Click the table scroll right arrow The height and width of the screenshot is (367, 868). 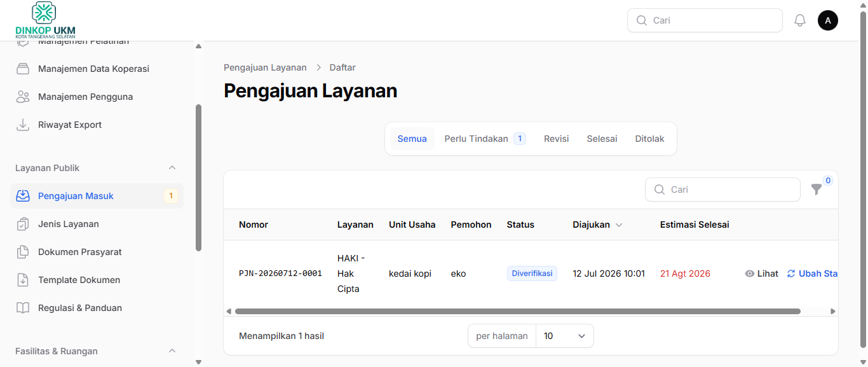coord(833,312)
